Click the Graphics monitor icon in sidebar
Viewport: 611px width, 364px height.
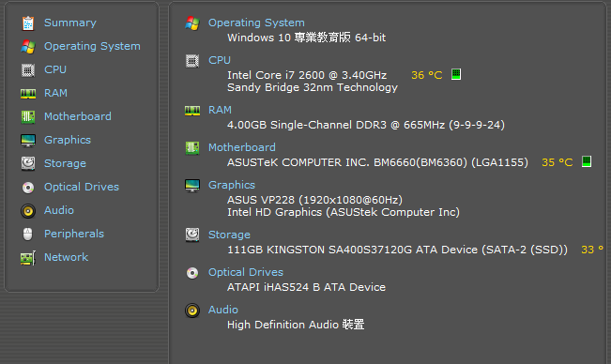[27, 140]
